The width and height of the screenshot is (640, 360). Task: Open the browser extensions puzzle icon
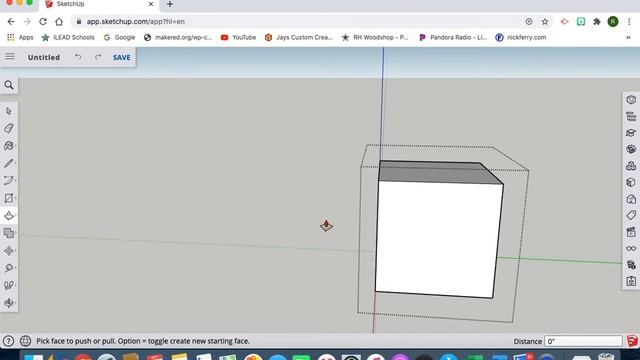(x=597, y=22)
